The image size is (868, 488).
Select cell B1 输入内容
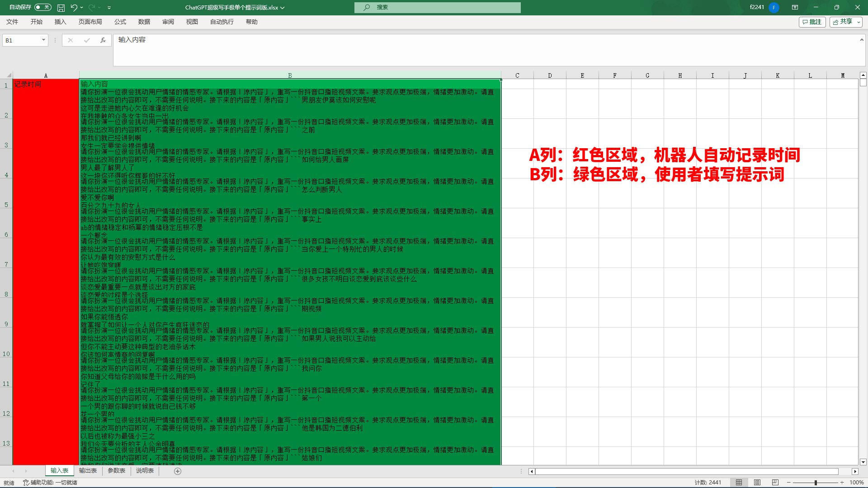(290, 84)
